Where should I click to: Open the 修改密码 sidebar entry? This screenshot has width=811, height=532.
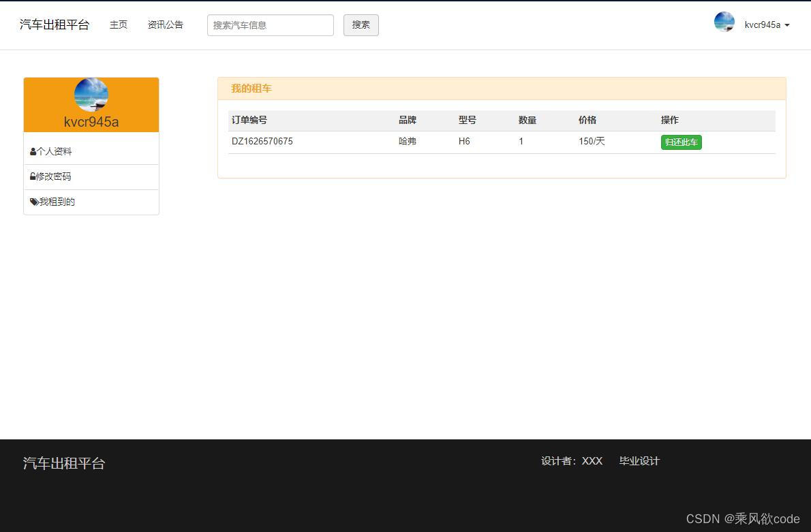[x=55, y=176]
